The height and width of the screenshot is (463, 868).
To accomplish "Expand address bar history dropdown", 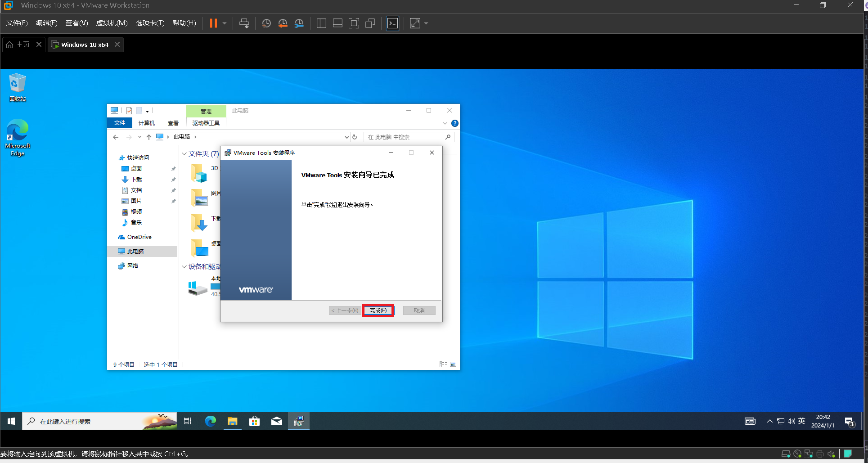I will [x=346, y=137].
